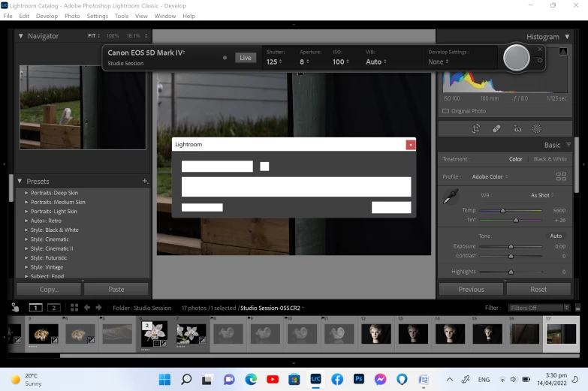Open the Shutter speed dropdown
The width and height of the screenshot is (588, 391).
pyautogui.click(x=274, y=62)
